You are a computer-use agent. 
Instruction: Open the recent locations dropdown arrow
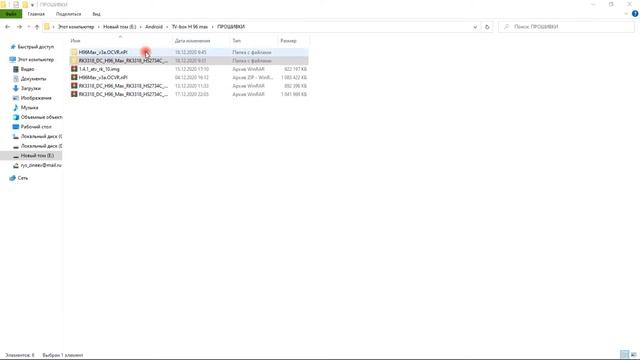pyautogui.click(x=29, y=27)
